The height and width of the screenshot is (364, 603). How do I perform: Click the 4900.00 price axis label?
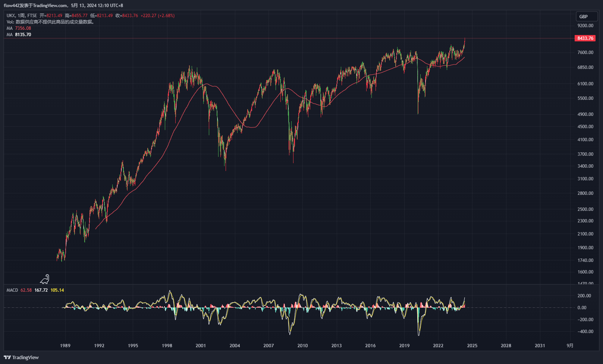tap(585, 114)
